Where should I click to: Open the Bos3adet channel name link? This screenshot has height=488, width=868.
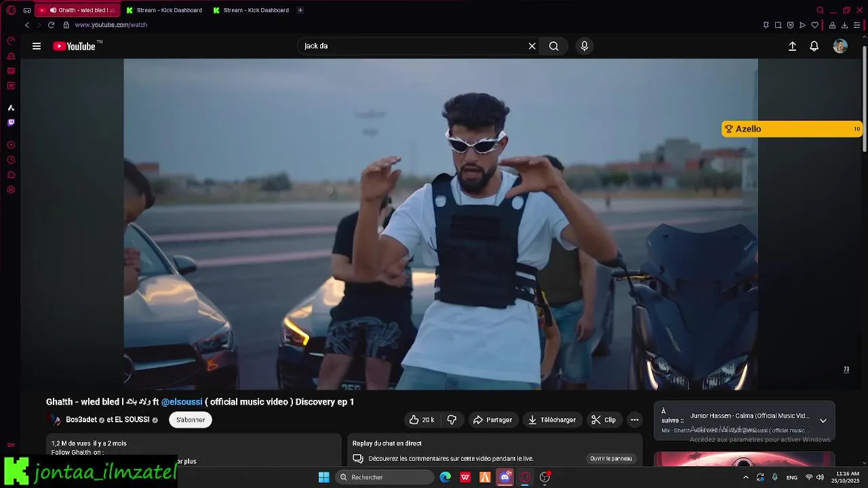tap(81, 420)
